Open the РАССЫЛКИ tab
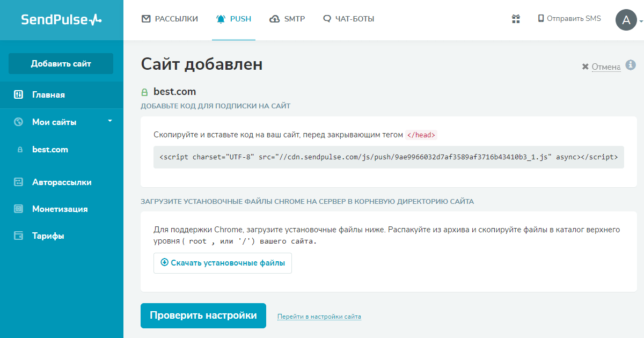This screenshot has height=338, width=644. tap(170, 19)
